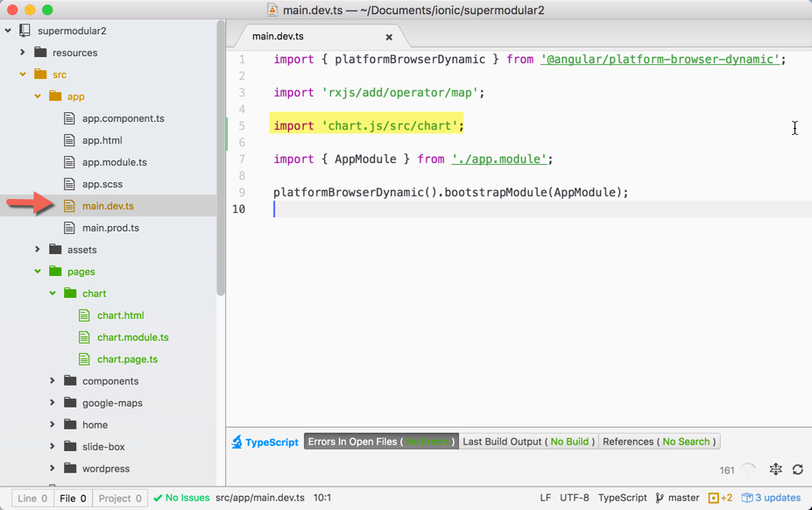Screen dimensions: 812x510
Task: Click the tree view vertical scrollbar
Action: click(x=221, y=158)
